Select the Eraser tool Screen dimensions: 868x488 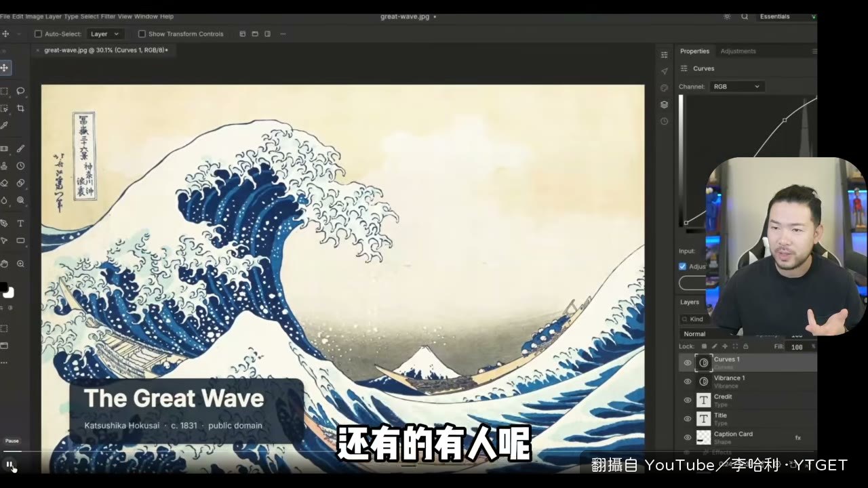(4, 183)
